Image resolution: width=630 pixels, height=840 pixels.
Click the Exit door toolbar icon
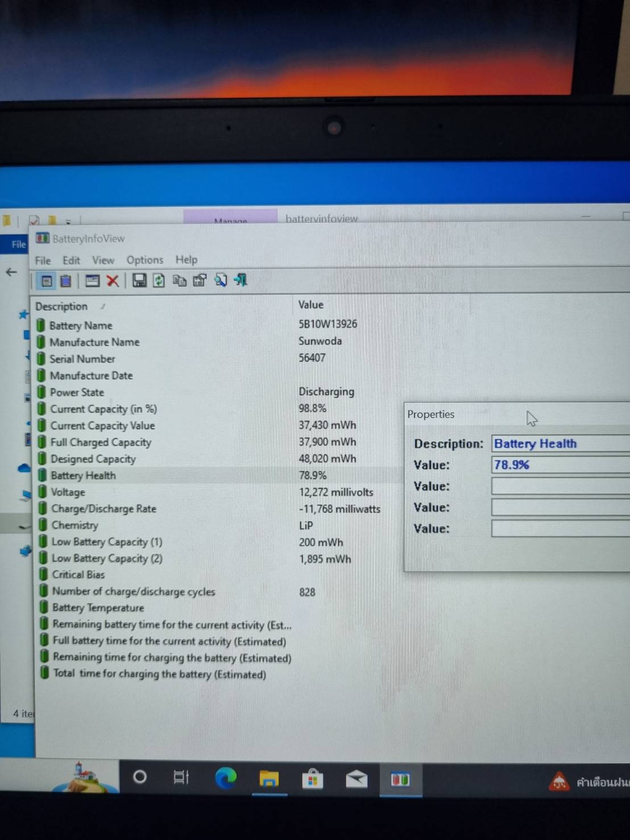[x=241, y=280]
